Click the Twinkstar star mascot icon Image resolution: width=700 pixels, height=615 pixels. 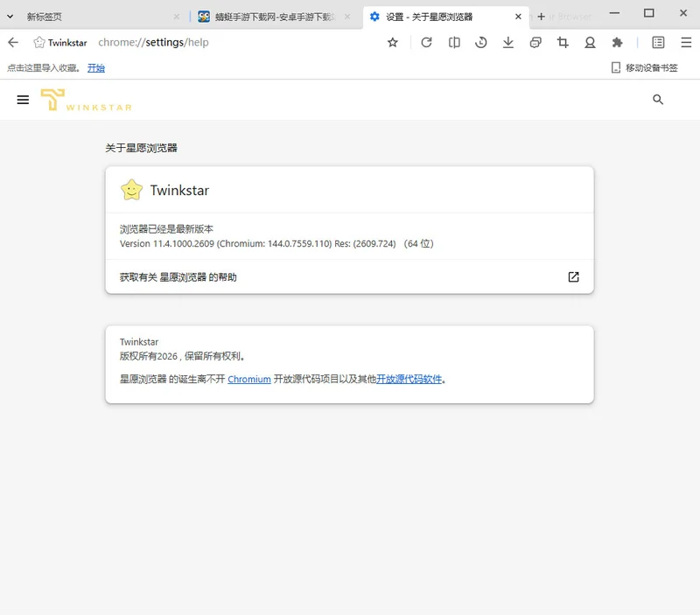click(x=132, y=190)
